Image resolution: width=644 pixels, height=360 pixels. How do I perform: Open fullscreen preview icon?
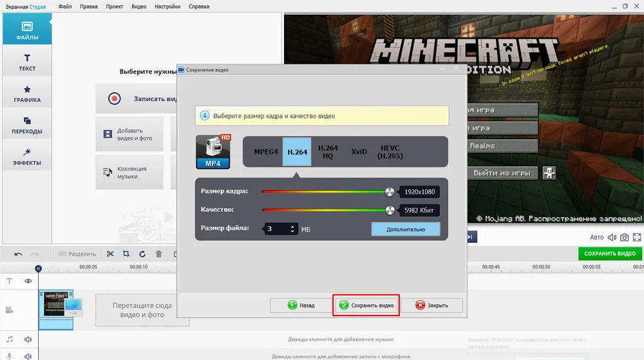click(636, 238)
